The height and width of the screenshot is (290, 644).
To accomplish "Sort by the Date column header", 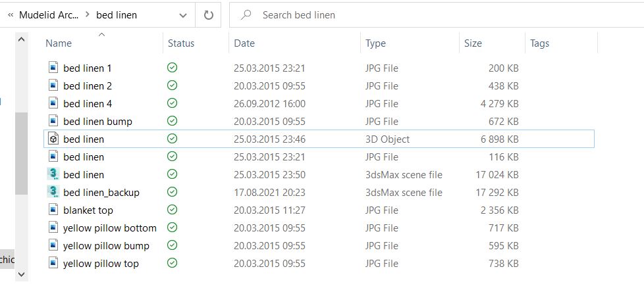I will [244, 43].
